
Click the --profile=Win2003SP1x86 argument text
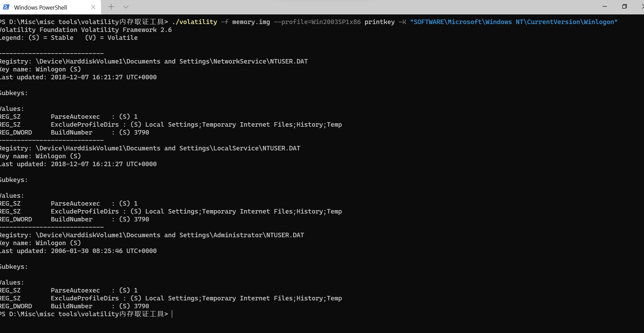click(x=317, y=22)
